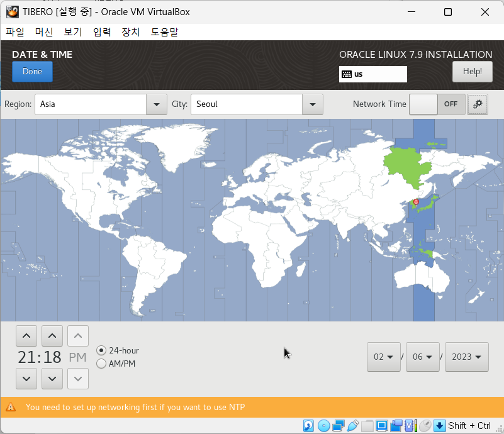Click the shared folders status icon
The width and height of the screenshot is (504, 434).
coord(367,426)
